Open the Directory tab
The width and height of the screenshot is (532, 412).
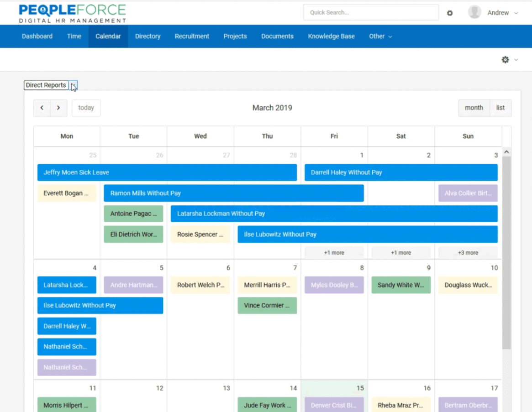(147, 37)
